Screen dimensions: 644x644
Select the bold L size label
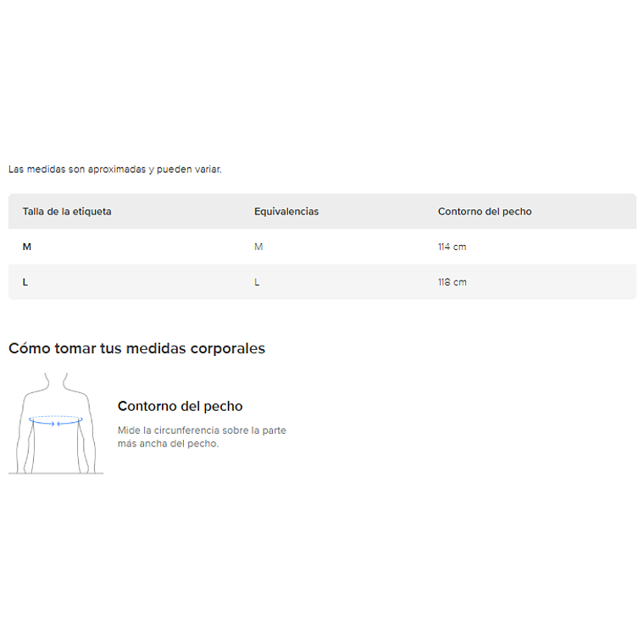click(x=25, y=282)
